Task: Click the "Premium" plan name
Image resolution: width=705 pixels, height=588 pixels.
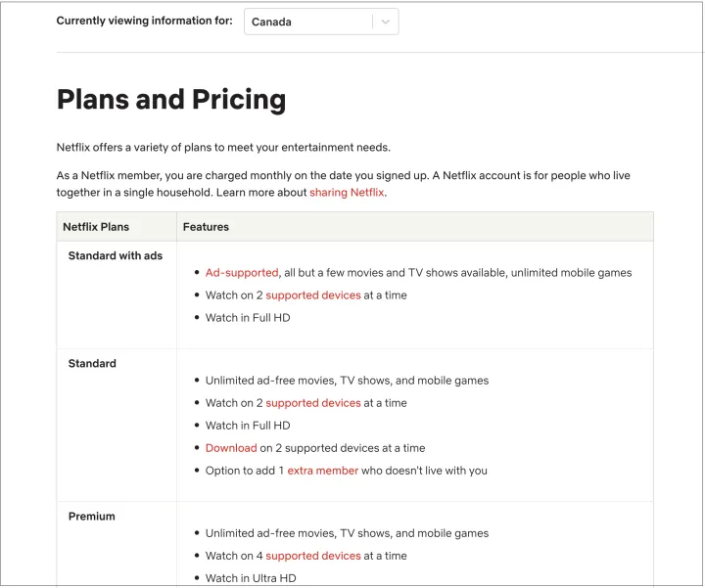Action: coord(92,517)
